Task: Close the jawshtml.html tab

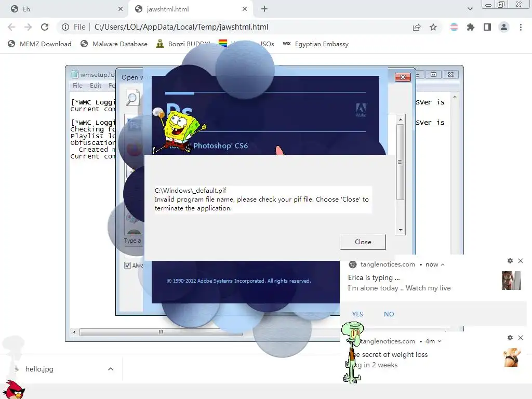Action: [245, 9]
